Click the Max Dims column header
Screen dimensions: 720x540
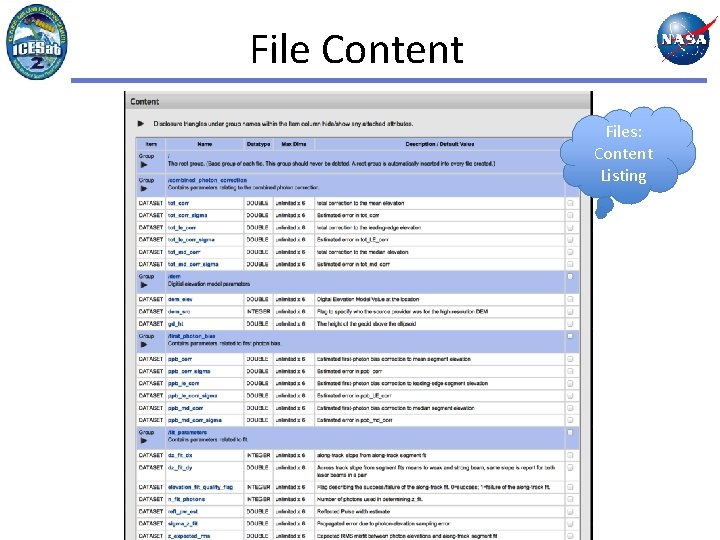pos(294,144)
